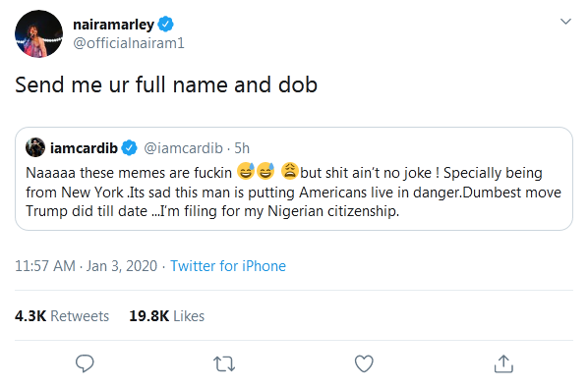View the 4.3K Retweets list
The image size is (588, 387).
pyautogui.click(x=62, y=316)
